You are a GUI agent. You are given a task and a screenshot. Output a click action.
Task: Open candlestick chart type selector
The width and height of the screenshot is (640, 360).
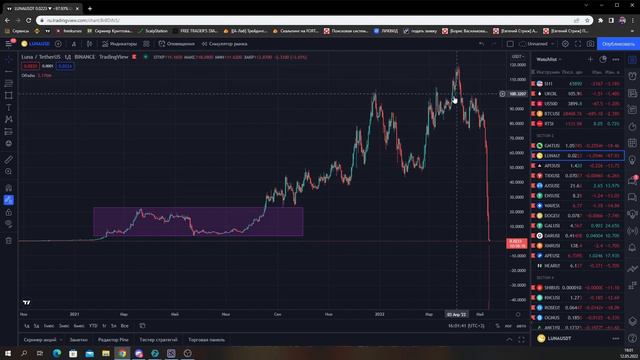(x=89, y=44)
